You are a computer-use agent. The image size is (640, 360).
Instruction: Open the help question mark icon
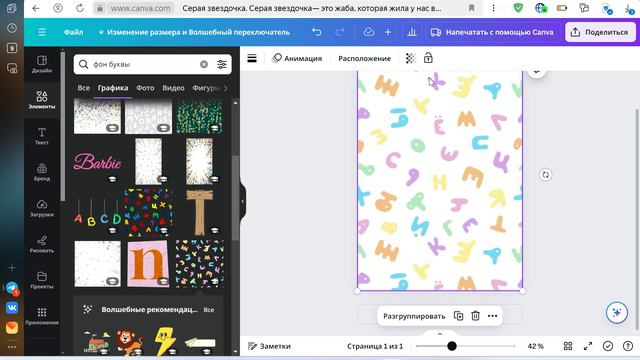coord(628,346)
